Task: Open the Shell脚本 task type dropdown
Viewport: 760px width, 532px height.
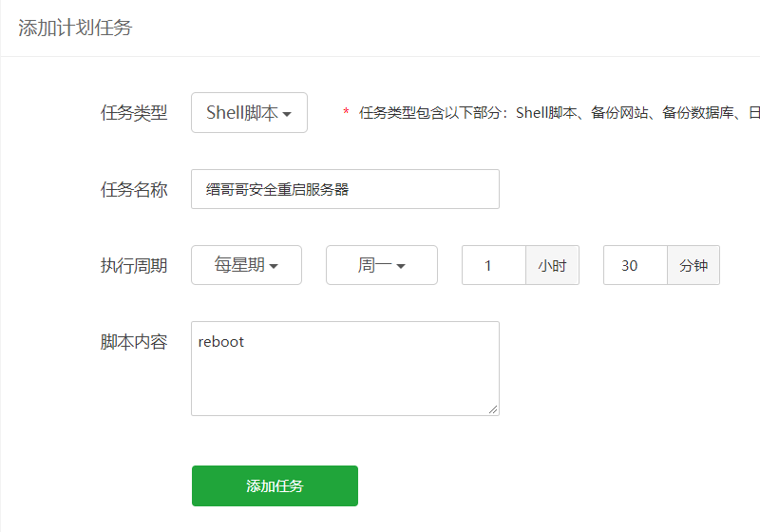Action: [249, 112]
